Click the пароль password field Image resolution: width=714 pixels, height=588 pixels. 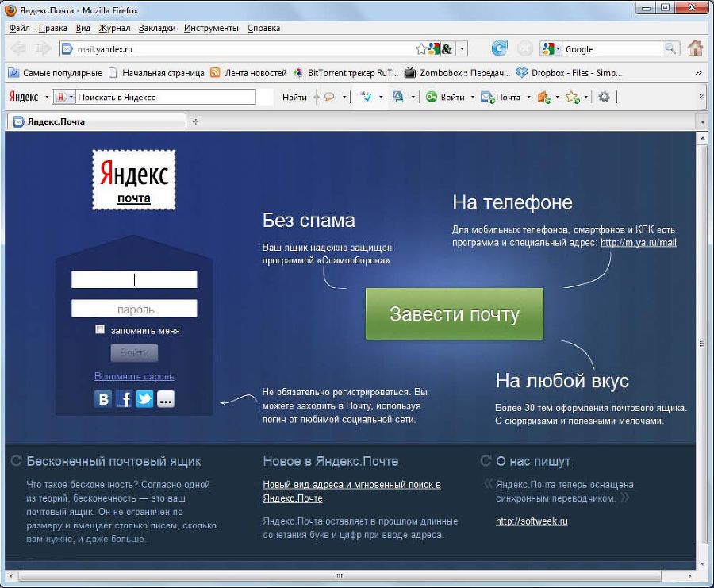tap(134, 309)
